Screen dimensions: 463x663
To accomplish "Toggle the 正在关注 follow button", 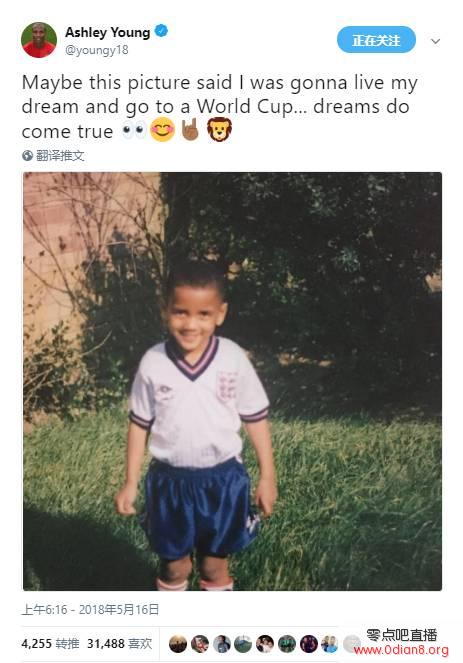I will [x=376, y=40].
